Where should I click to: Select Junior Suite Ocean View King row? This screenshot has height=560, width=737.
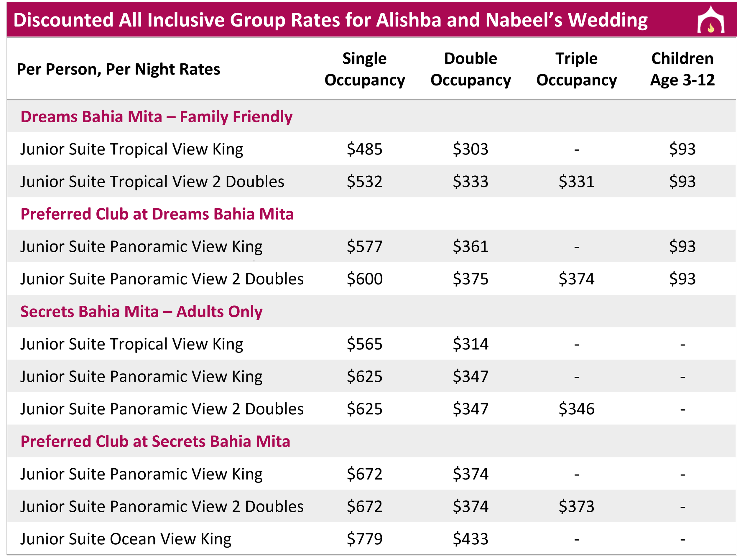click(x=372, y=539)
